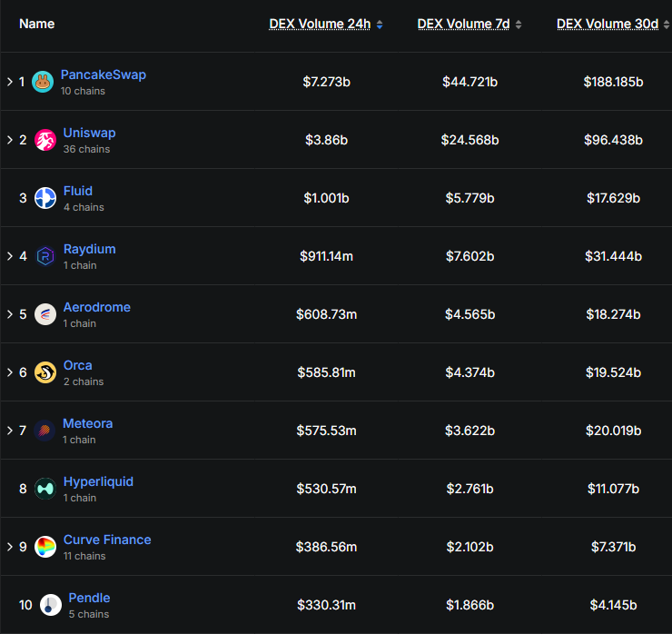672x634 pixels.
Task: Click Hyperliquid 24h volume $530.57m
Action: [327, 489]
